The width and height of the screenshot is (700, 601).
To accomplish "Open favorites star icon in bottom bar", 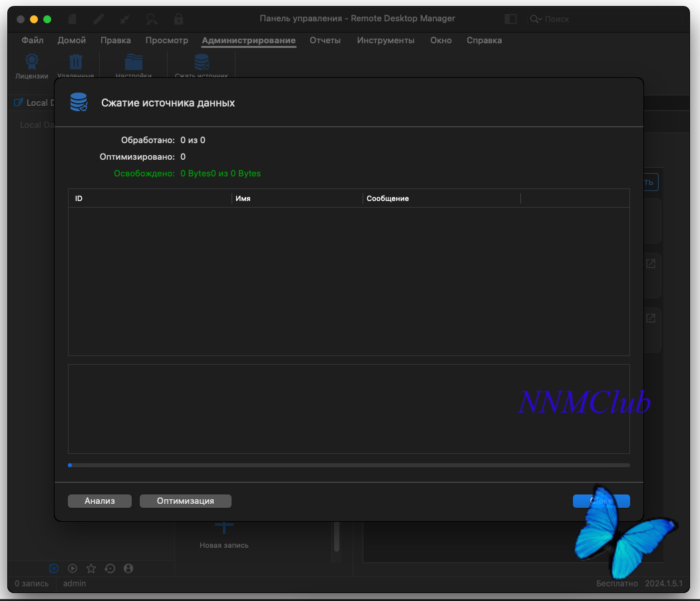I will [91, 568].
